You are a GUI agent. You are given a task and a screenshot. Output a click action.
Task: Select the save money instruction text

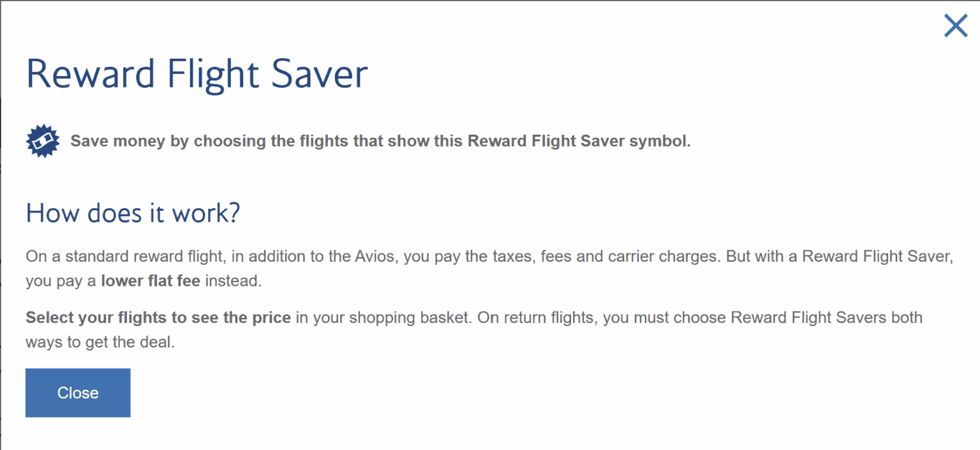click(380, 140)
